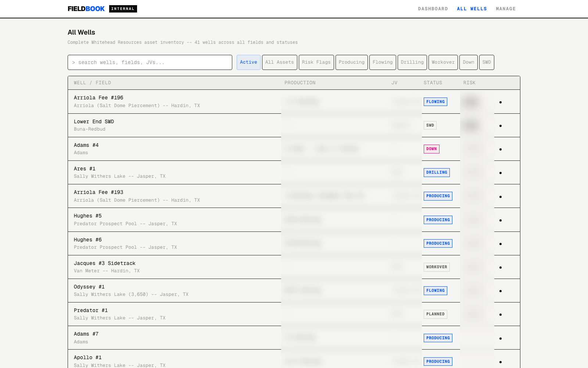Click the PLANNED badge for Predator #1
588x368 pixels.
[x=435, y=314]
